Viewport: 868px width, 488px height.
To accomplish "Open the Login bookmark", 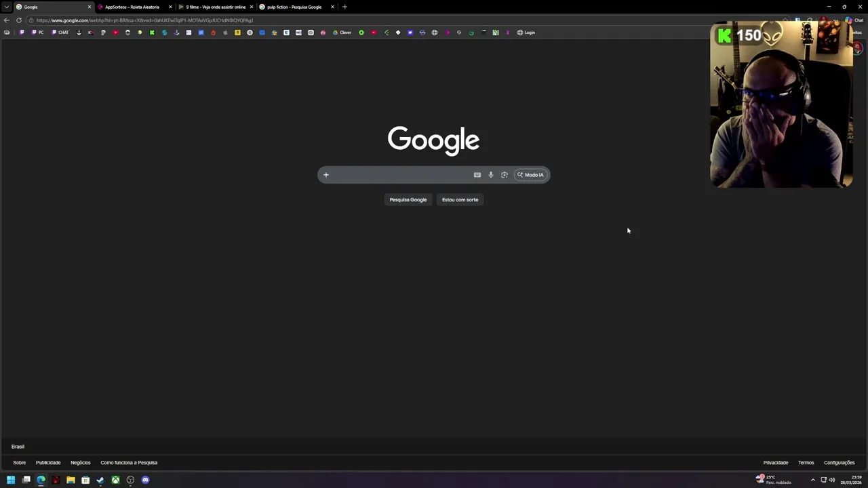I will [526, 33].
